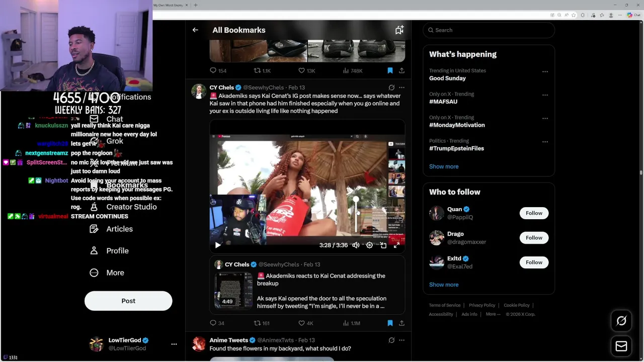The image size is (644, 362).
Task: View analytics for 1.1M views post
Action: coord(351,323)
